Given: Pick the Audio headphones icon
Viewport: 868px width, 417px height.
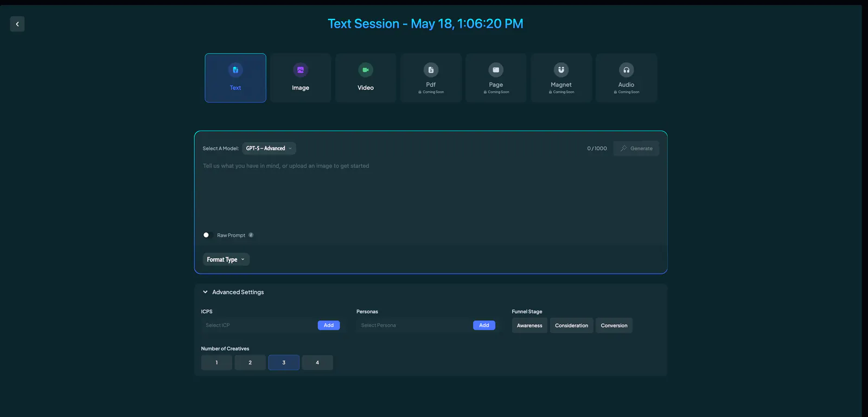Looking at the screenshot, I should click(626, 70).
